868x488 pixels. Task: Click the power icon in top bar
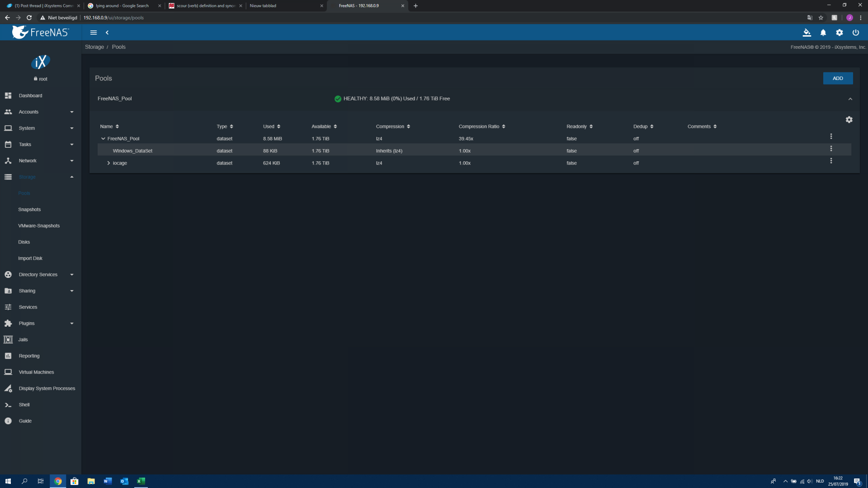pos(856,33)
